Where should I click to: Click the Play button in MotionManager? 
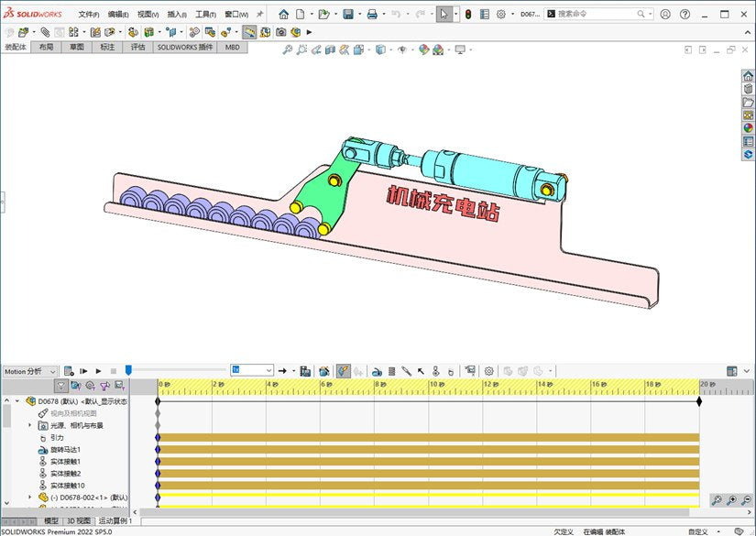click(x=98, y=371)
